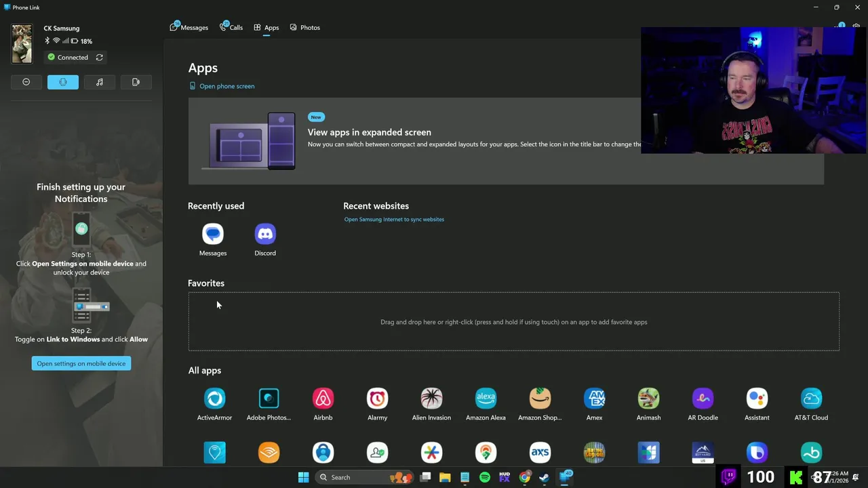868x488 pixels.
Task: Launch the Amazon Shopping app
Action: click(x=540, y=404)
